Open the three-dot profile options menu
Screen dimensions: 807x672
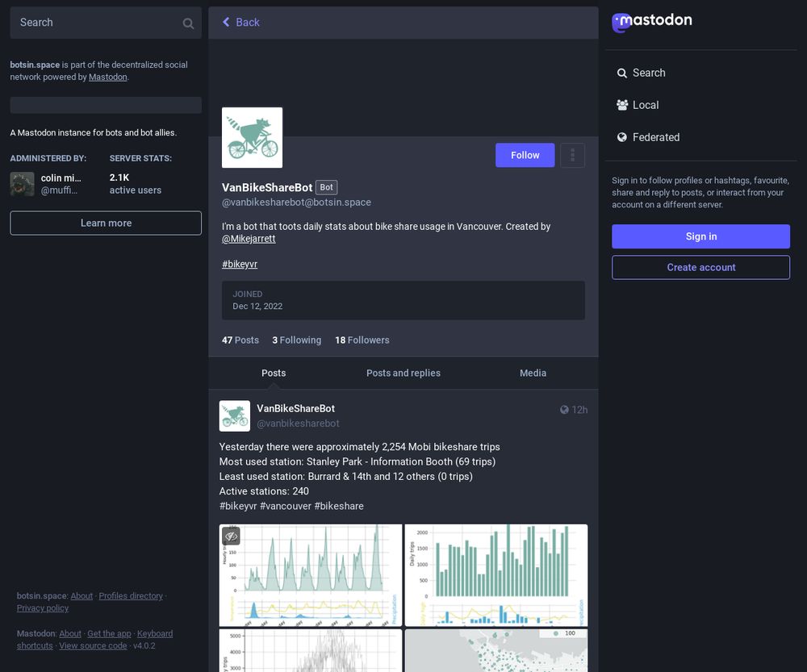click(x=572, y=155)
